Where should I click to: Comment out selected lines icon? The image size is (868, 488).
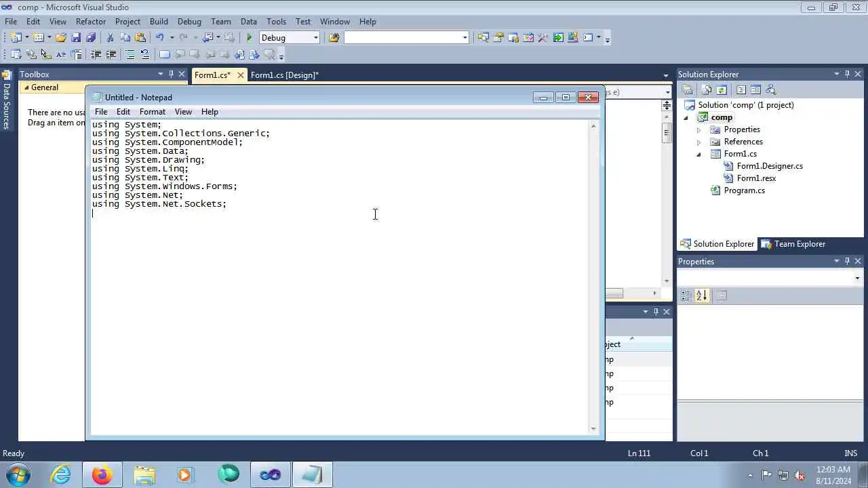tap(130, 54)
